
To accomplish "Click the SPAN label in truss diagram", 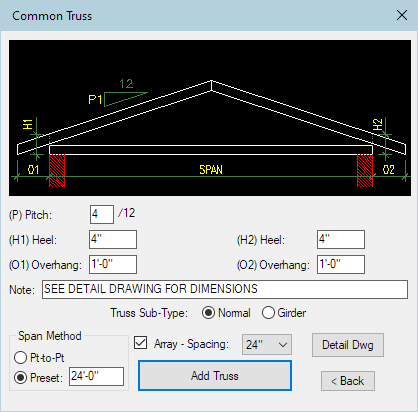I will click(211, 170).
